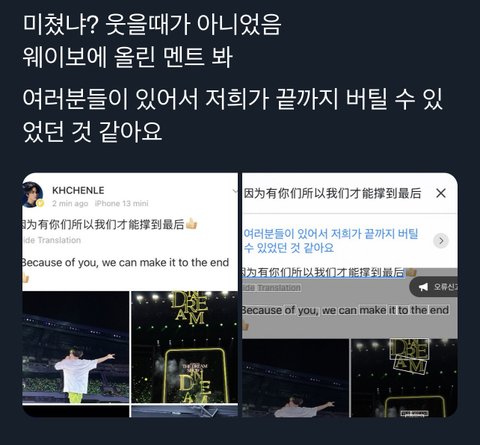Select the Chinese source text in popup header
Viewport: 480px width, 445px height.
[x=332, y=193]
